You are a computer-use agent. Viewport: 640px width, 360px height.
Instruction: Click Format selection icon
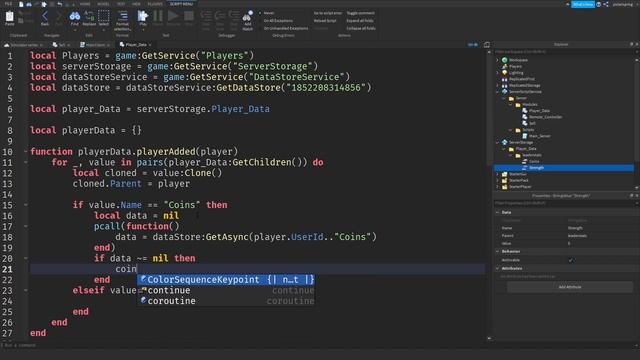(x=122, y=17)
